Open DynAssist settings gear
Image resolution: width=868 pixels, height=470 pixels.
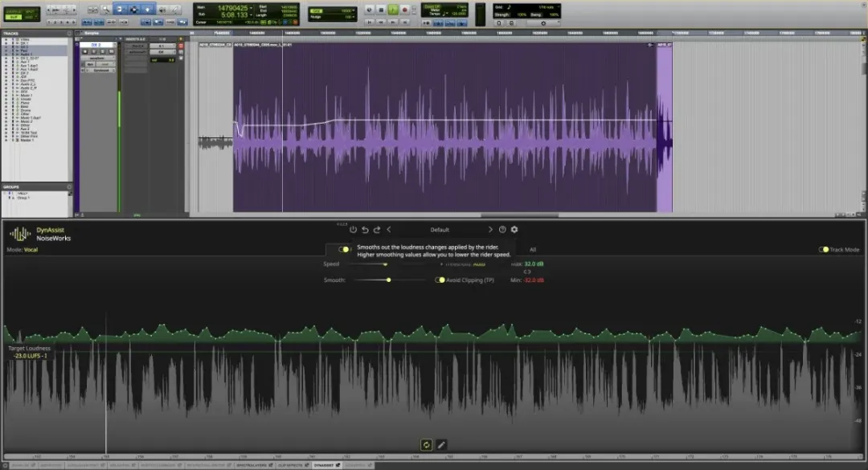[514, 229]
